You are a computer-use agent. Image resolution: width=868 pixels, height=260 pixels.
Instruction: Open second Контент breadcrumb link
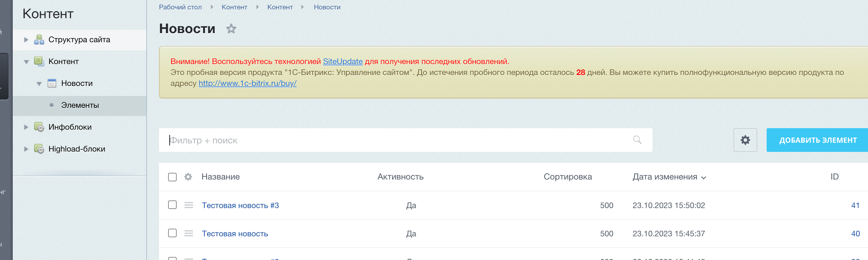280,7
